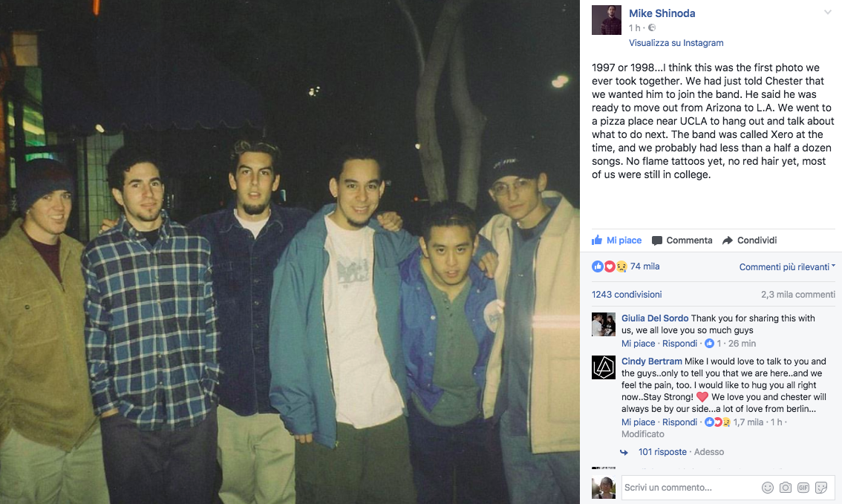
Task: Click the Mi piace thumbs-up icon
Action: coord(596,240)
